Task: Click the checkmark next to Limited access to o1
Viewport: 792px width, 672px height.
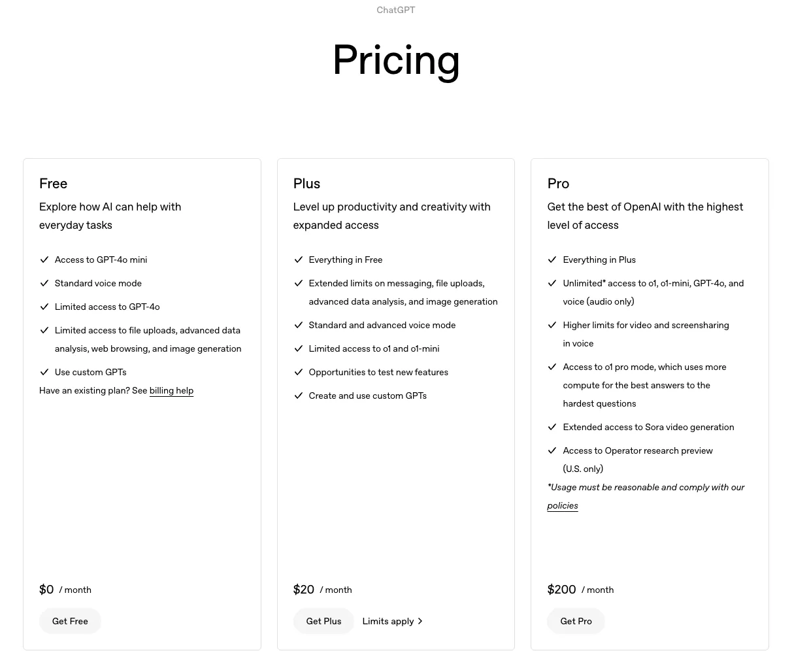Action: (299, 348)
